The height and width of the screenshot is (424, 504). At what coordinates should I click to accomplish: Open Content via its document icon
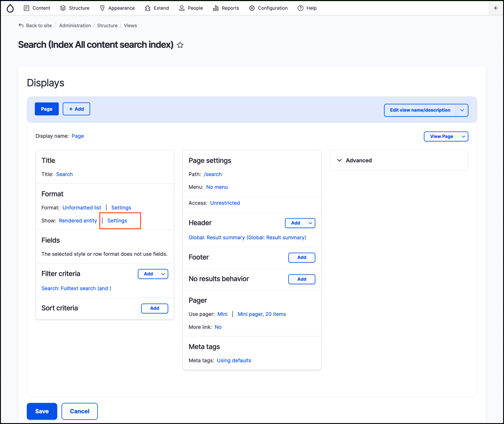click(x=27, y=8)
